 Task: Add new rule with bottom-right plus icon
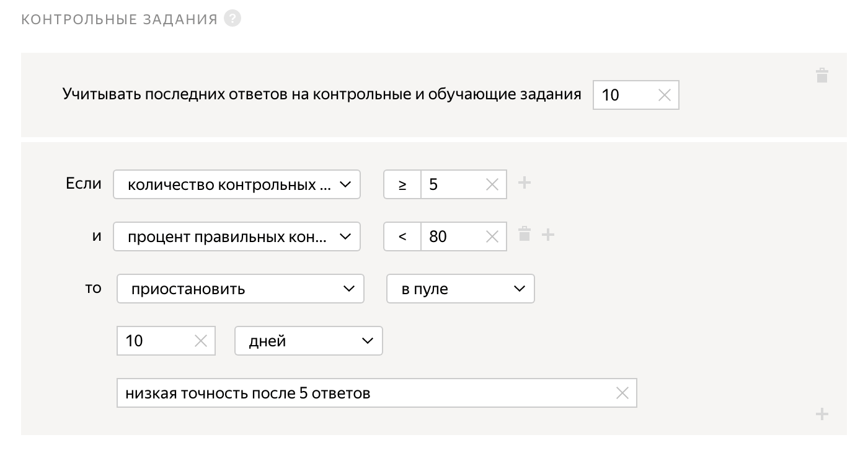click(822, 414)
